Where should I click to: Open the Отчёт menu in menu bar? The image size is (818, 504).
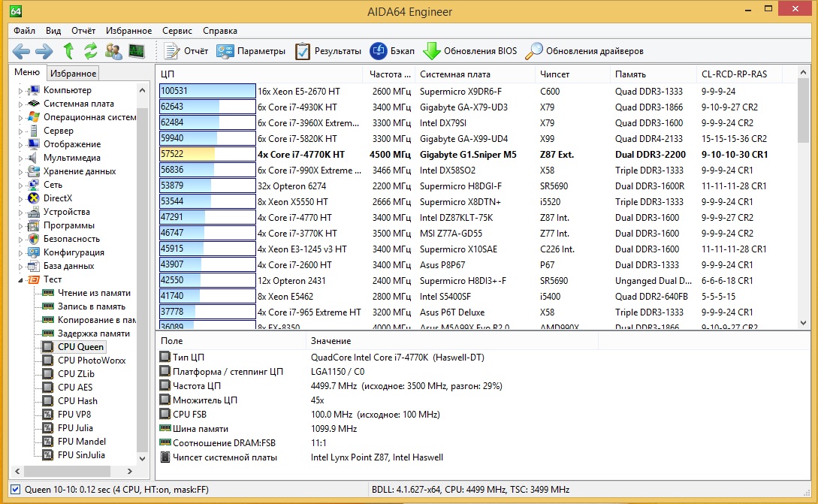tap(83, 31)
